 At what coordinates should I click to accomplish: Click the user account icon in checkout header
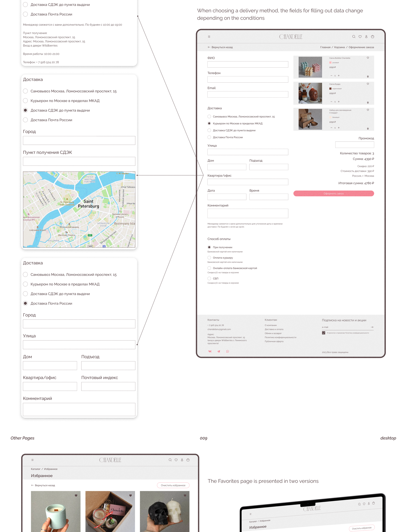click(x=366, y=37)
